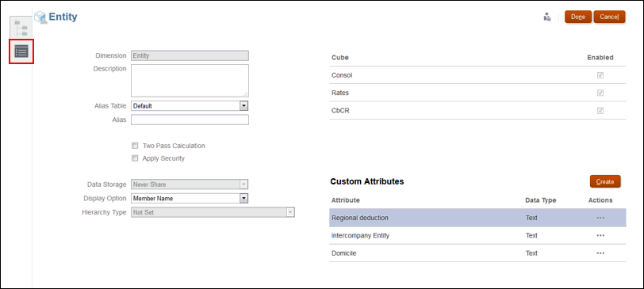The width and height of the screenshot is (644, 289).
Task: Expand the Alias Table dropdown
Action: point(190,106)
